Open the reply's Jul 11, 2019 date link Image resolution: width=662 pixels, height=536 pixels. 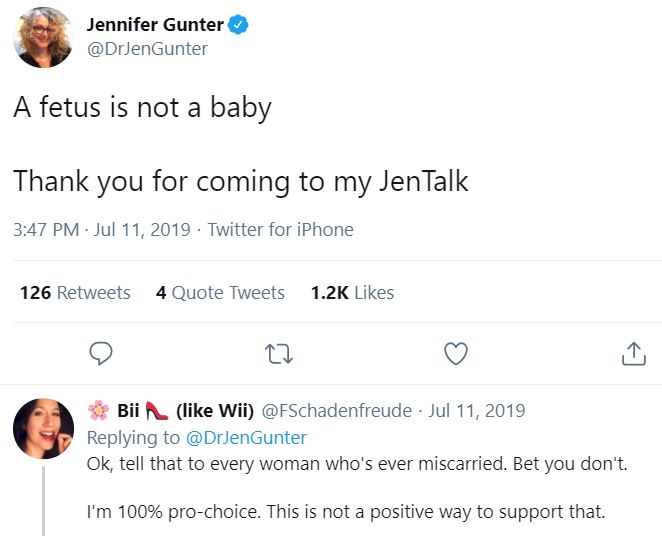point(477,410)
